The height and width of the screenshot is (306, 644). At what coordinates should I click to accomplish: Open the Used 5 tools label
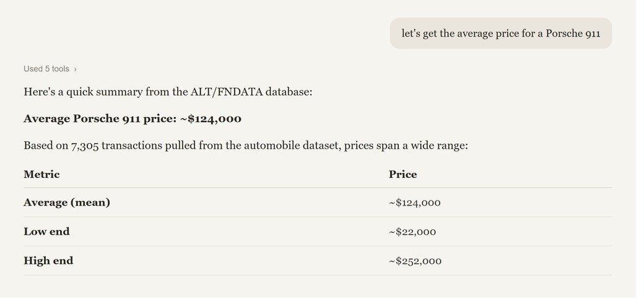(46, 69)
